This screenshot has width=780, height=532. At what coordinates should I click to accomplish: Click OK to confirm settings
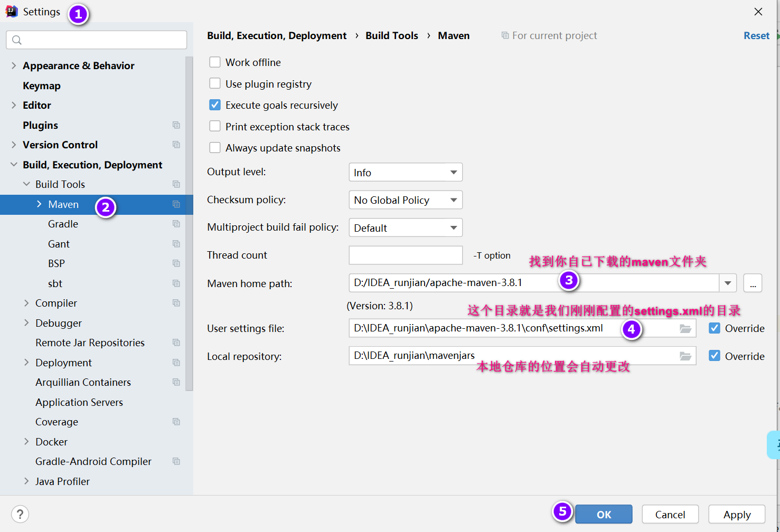coord(604,514)
